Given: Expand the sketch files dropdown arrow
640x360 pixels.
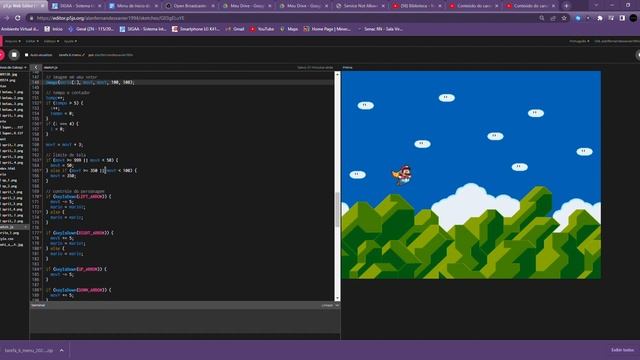Looking at the screenshot, I should pyautogui.click(x=25, y=67).
